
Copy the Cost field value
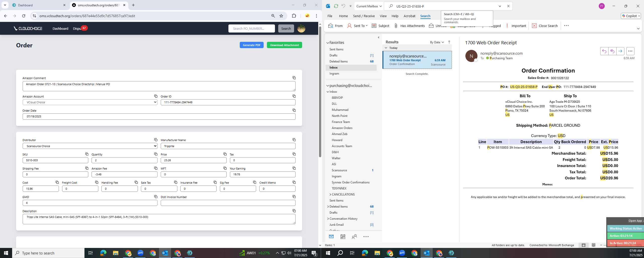[x=57, y=182]
